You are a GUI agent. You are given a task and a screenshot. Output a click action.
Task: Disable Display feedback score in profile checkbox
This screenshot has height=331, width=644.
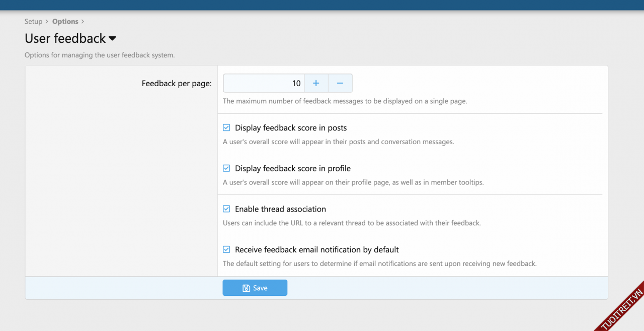pyautogui.click(x=226, y=168)
